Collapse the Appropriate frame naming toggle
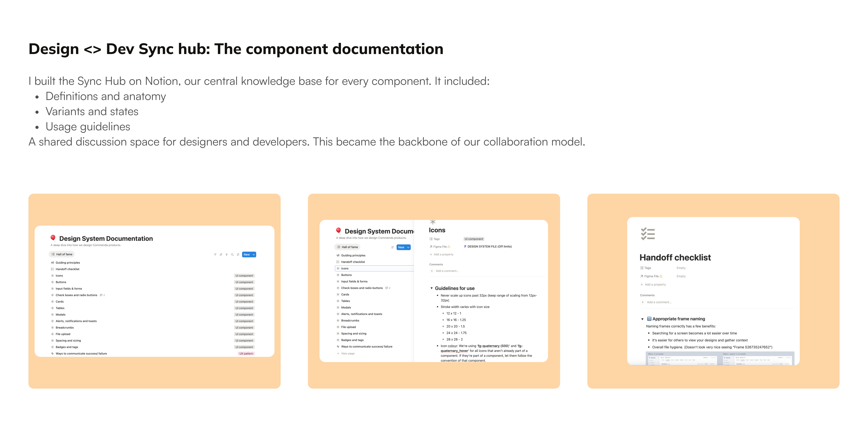The image size is (868, 427). [x=642, y=319]
